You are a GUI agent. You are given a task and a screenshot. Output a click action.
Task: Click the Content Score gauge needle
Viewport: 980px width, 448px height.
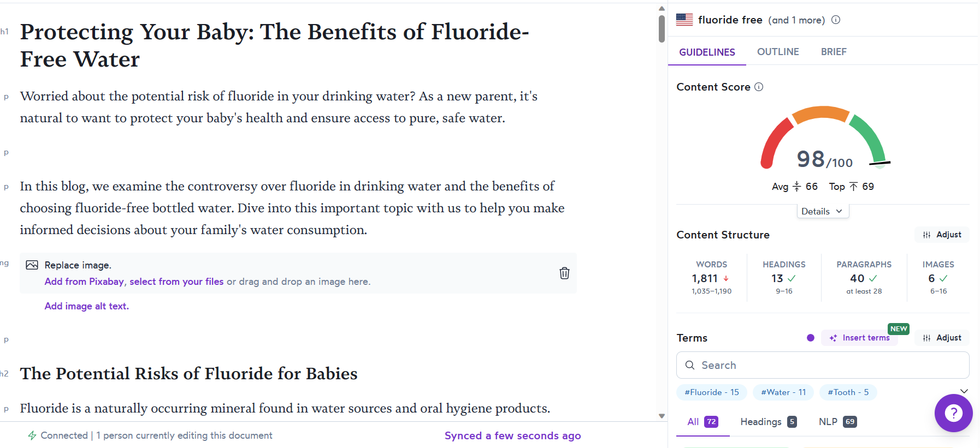(879, 163)
